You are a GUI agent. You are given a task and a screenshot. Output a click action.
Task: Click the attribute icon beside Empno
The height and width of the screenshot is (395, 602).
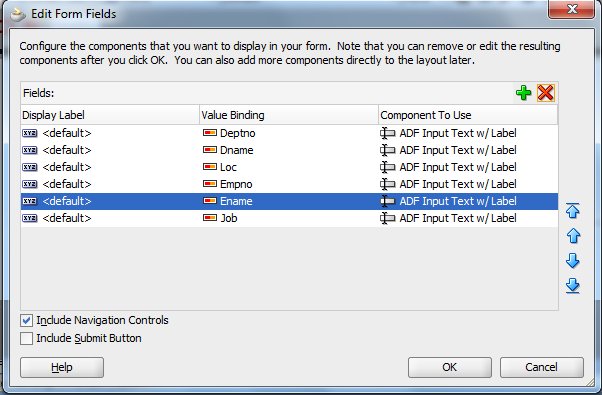point(210,183)
